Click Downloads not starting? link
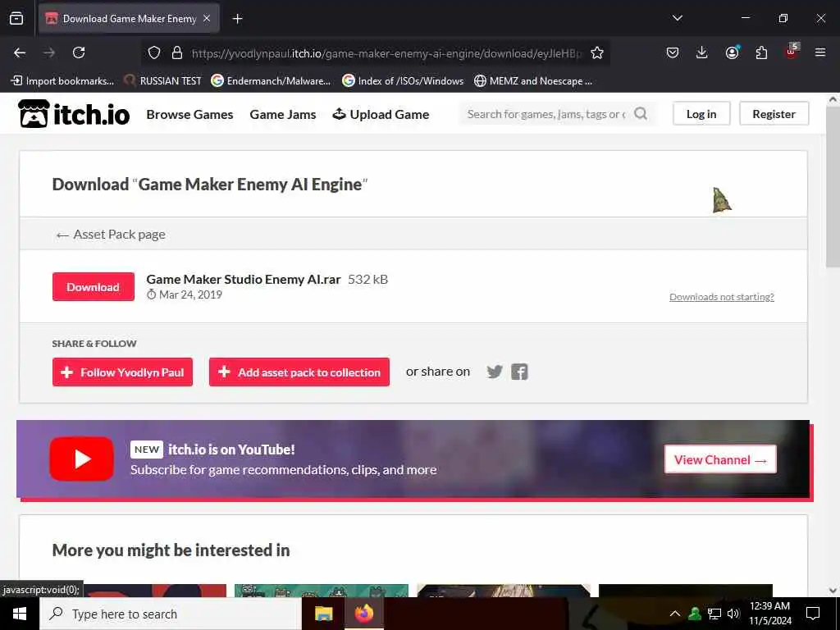Image resolution: width=840 pixels, height=630 pixels. (x=722, y=297)
